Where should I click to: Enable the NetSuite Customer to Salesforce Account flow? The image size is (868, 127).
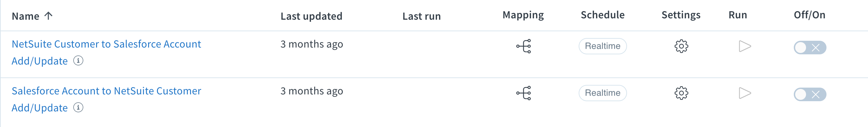[810, 48]
